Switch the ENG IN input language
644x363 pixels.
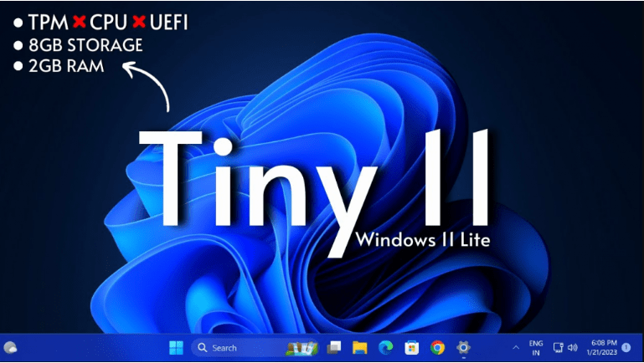(x=536, y=348)
